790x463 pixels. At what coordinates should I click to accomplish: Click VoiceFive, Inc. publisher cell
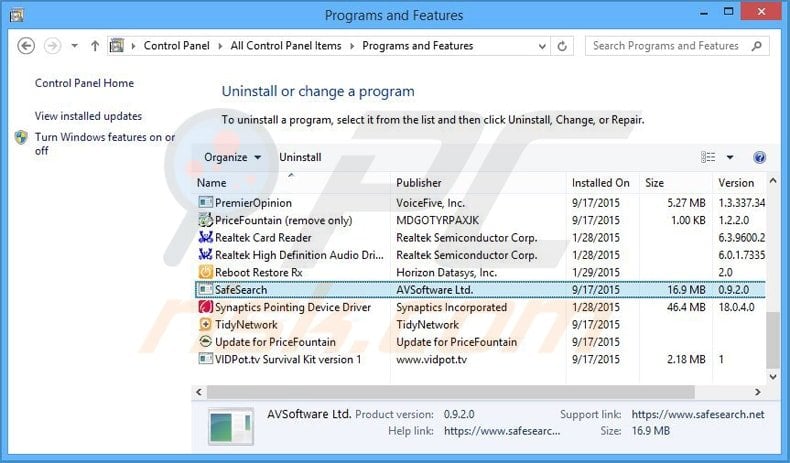pos(431,203)
